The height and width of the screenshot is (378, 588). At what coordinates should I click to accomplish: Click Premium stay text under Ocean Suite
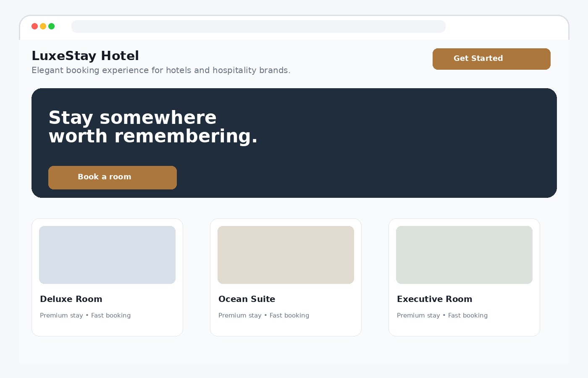pos(240,315)
